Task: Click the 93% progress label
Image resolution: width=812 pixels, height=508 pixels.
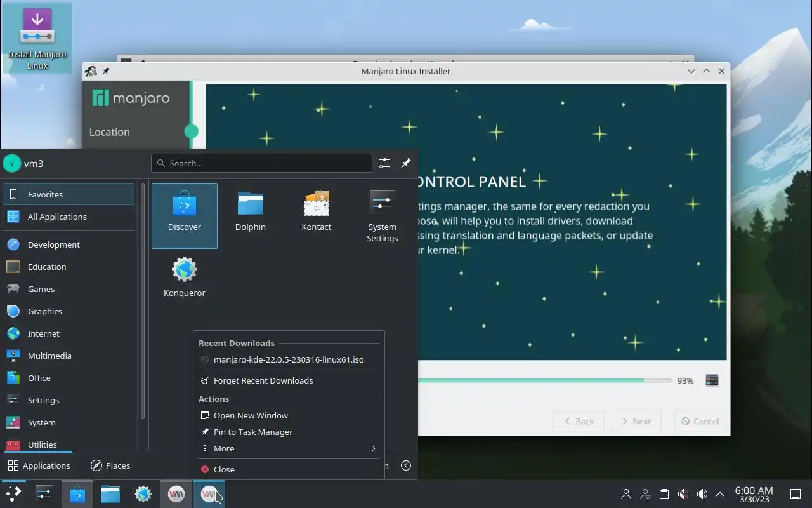Action: pyautogui.click(x=685, y=381)
